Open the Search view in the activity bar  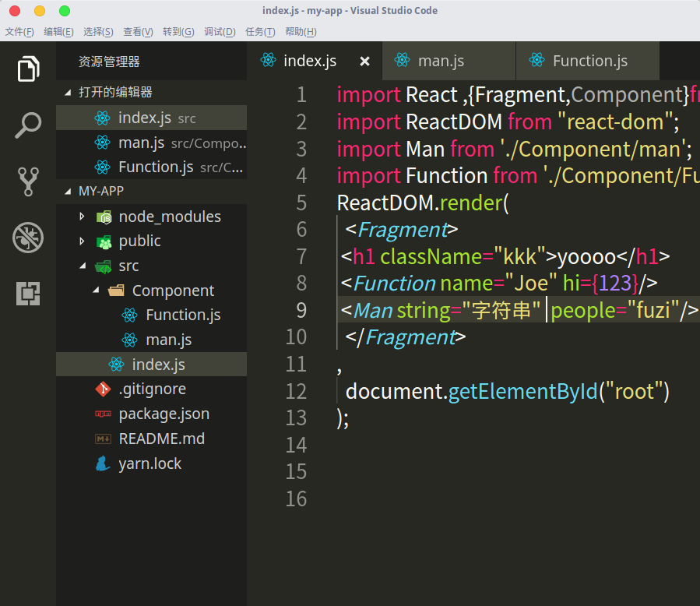pyautogui.click(x=28, y=125)
